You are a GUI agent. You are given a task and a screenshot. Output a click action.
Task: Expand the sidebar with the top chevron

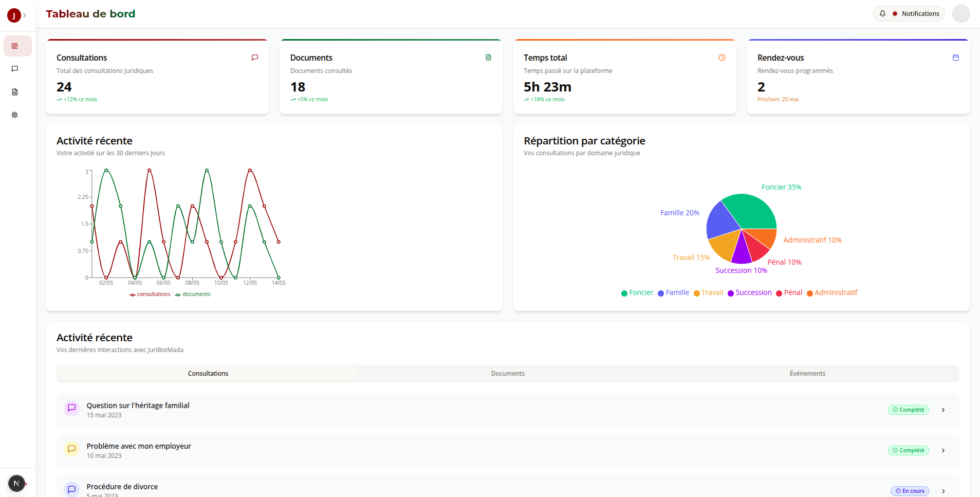[25, 15]
